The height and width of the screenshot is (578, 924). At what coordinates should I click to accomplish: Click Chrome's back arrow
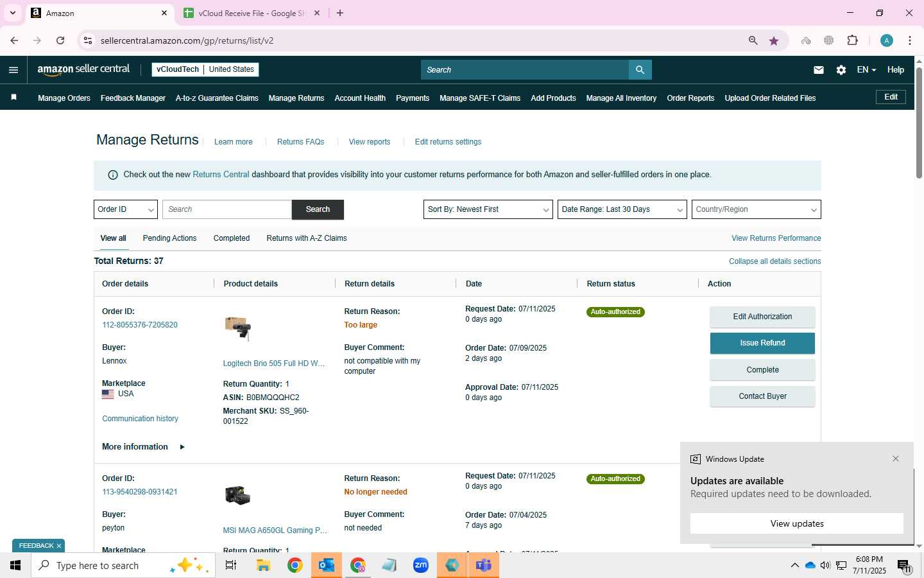pos(14,40)
